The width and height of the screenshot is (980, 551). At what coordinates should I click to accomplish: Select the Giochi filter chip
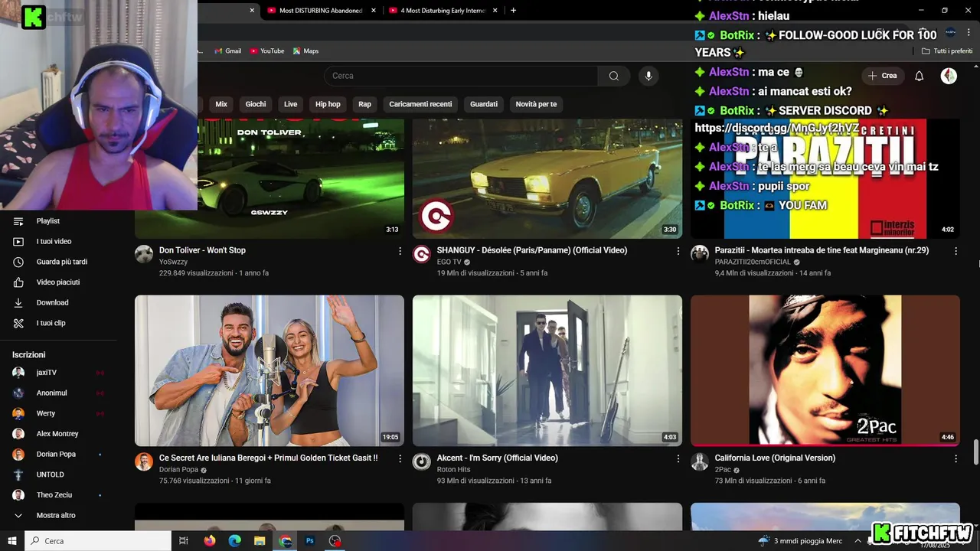[256, 104]
